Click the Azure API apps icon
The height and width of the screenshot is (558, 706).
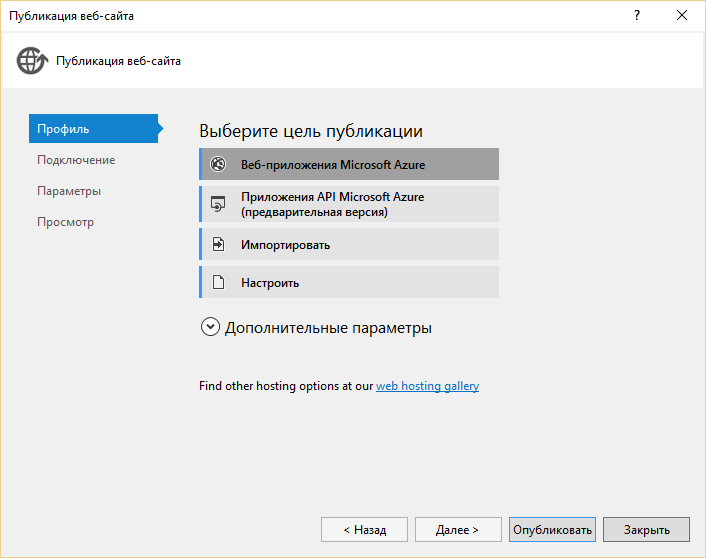click(218, 204)
